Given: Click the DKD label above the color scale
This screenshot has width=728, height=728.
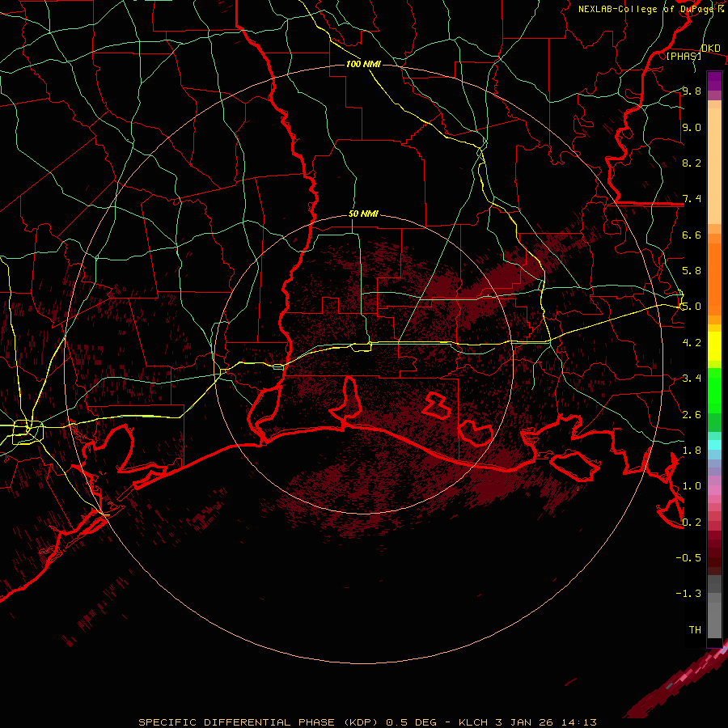Looking at the screenshot, I should (710, 49).
